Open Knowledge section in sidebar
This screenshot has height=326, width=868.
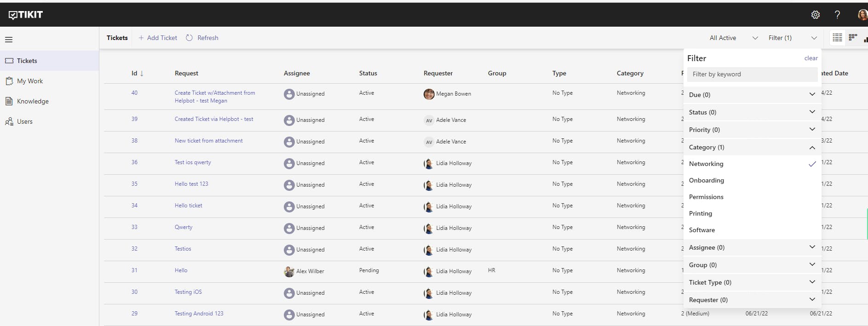(x=33, y=101)
